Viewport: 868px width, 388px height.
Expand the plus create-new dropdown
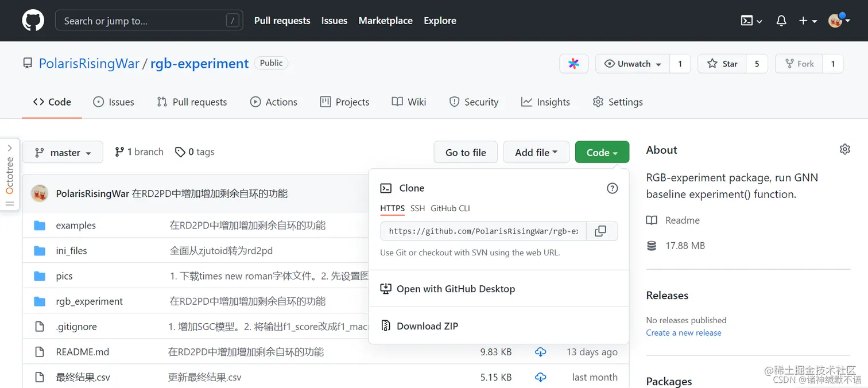click(808, 21)
